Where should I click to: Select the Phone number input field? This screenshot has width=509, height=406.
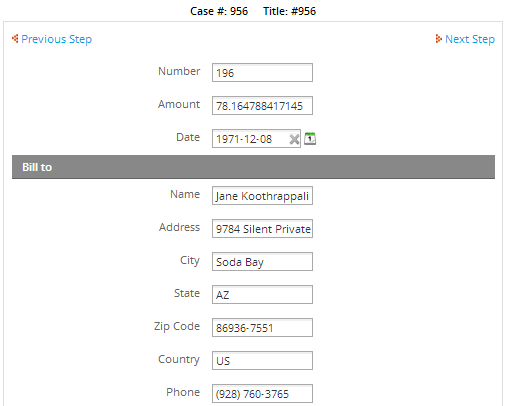click(x=262, y=394)
